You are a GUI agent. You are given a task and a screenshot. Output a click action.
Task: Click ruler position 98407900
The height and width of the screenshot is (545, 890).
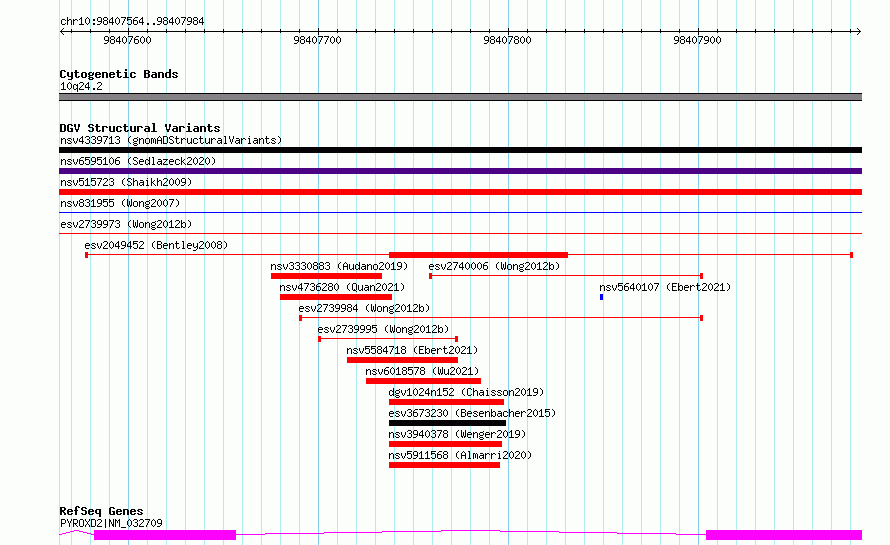(697, 40)
